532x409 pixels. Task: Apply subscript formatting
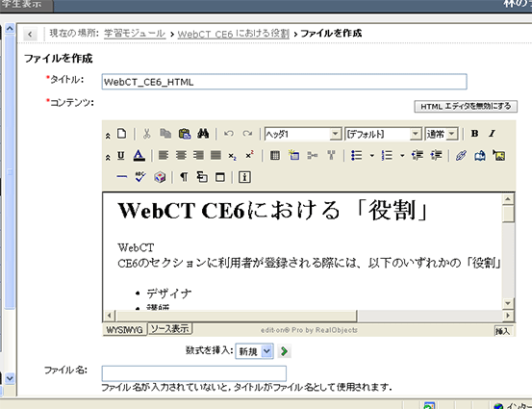click(x=232, y=156)
